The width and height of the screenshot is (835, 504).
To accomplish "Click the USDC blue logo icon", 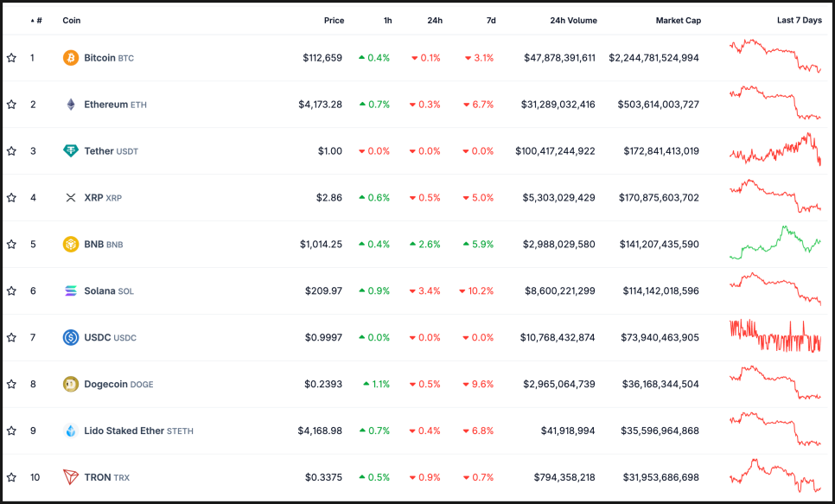I will click(71, 337).
